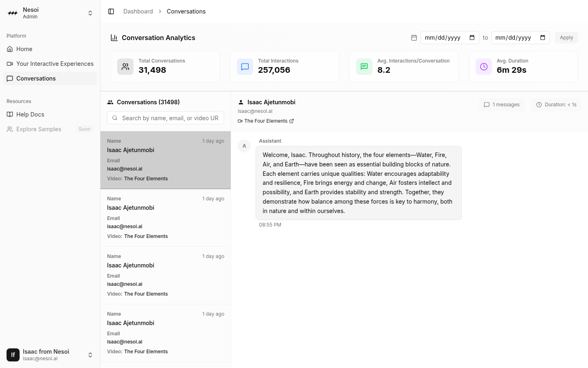The width and height of the screenshot is (588, 368).
Task: Click the Apply date filter button
Action: tap(566, 38)
